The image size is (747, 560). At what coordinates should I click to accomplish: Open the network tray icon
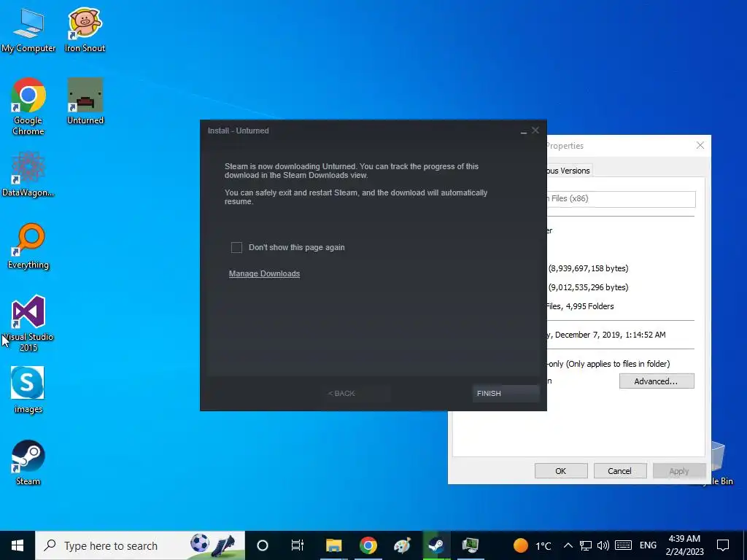tap(586, 545)
